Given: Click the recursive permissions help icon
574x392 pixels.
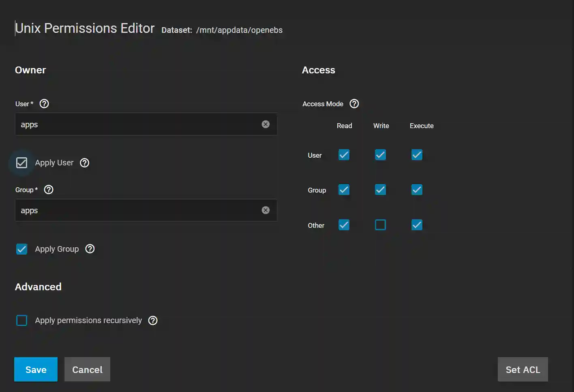Looking at the screenshot, I should [153, 320].
